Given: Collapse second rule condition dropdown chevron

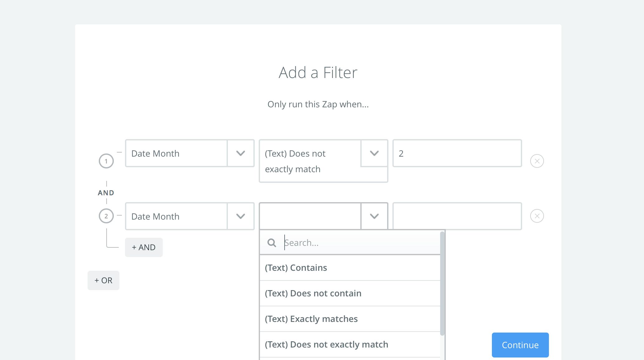Looking at the screenshot, I should click(374, 216).
